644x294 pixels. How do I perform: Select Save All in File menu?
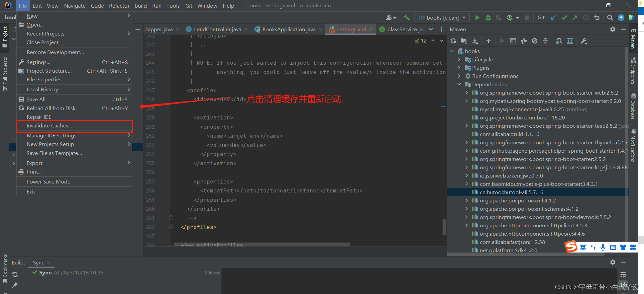click(x=74, y=99)
